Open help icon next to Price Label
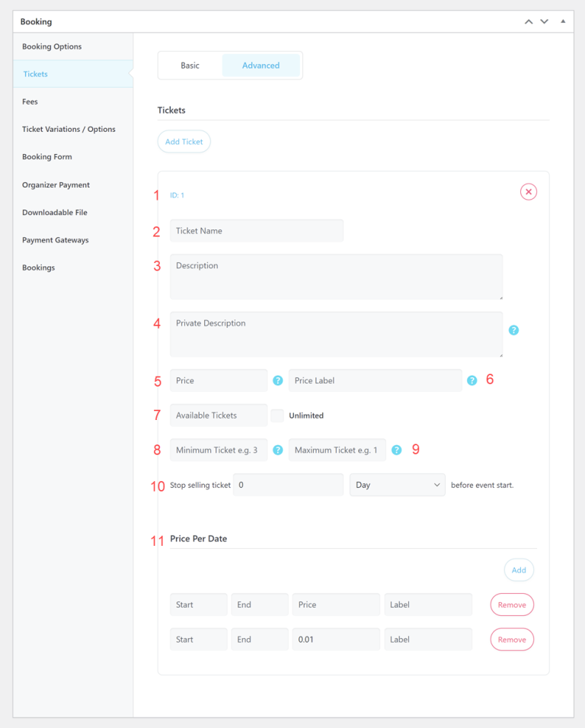Image resolution: width=585 pixels, height=728 pixels. pyautogui.click(x=472, y=380)
